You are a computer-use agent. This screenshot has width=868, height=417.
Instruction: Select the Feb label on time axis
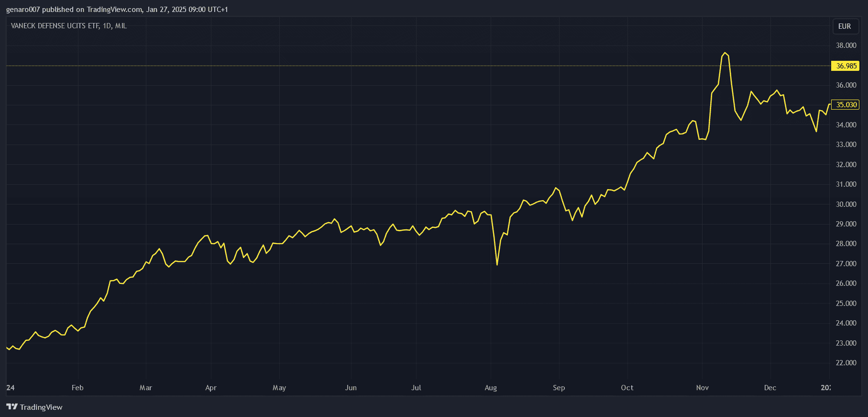coord(77,388)
